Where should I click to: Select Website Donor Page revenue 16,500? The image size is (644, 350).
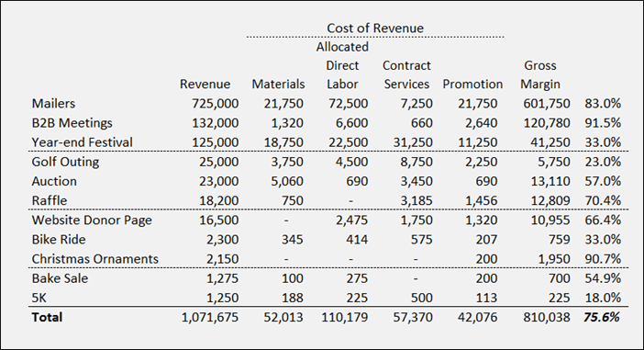(219, 220)
